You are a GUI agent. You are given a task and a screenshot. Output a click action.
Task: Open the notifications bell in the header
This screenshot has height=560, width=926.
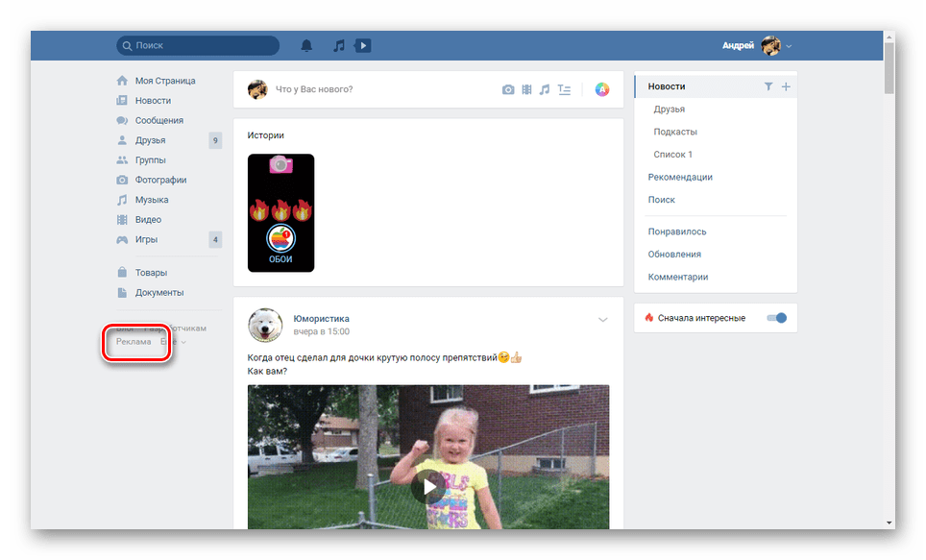point(306,45)
